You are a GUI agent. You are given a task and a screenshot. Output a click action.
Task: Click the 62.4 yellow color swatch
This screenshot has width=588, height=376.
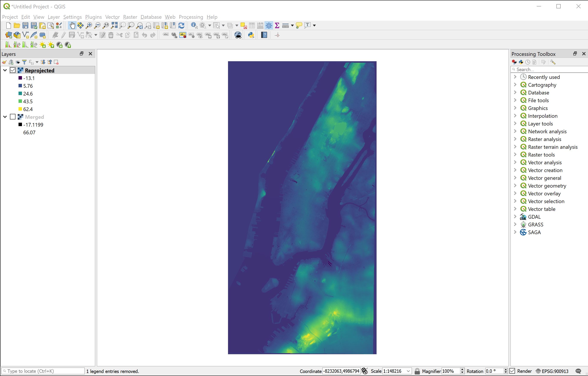coord(20,109)
